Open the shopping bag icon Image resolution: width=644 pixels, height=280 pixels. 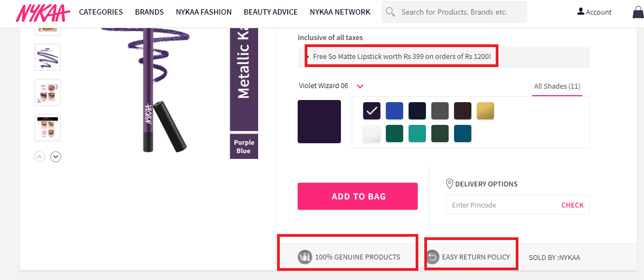click(x=638, y=12)
